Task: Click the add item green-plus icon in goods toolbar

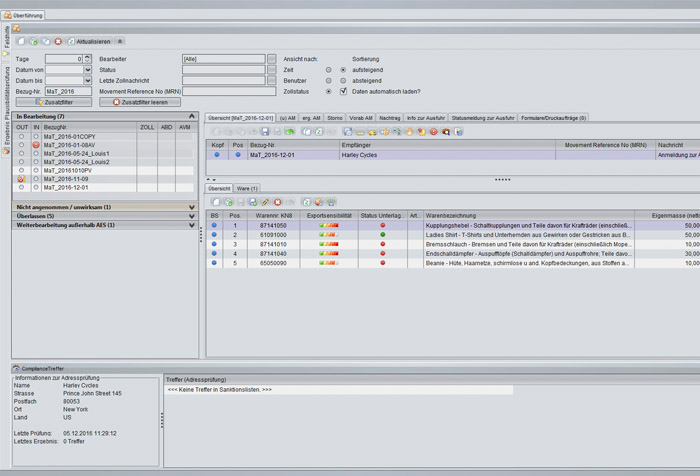Action: click(x=228, y=202)
